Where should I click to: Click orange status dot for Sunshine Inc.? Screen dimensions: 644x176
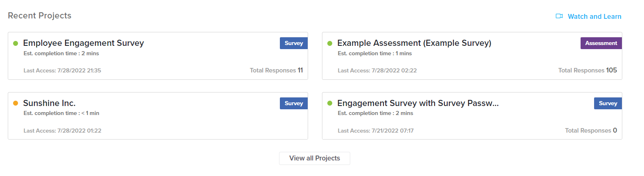[16, 103]
